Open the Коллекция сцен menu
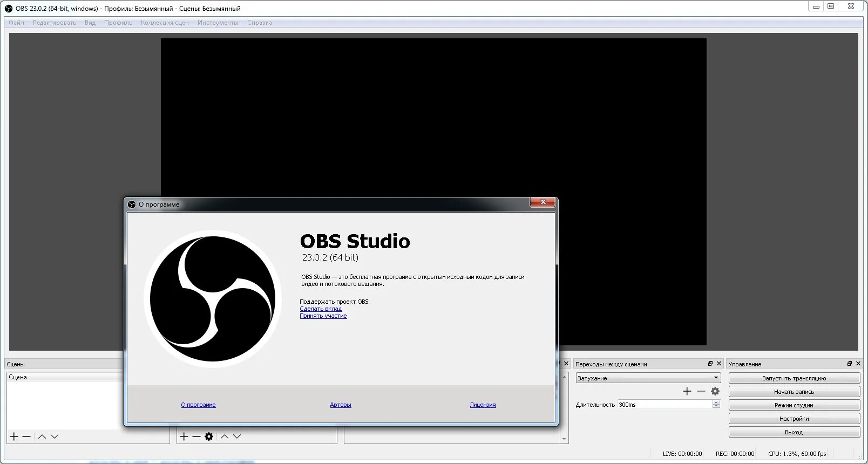The image size is (868, 464). pos(165,23)
